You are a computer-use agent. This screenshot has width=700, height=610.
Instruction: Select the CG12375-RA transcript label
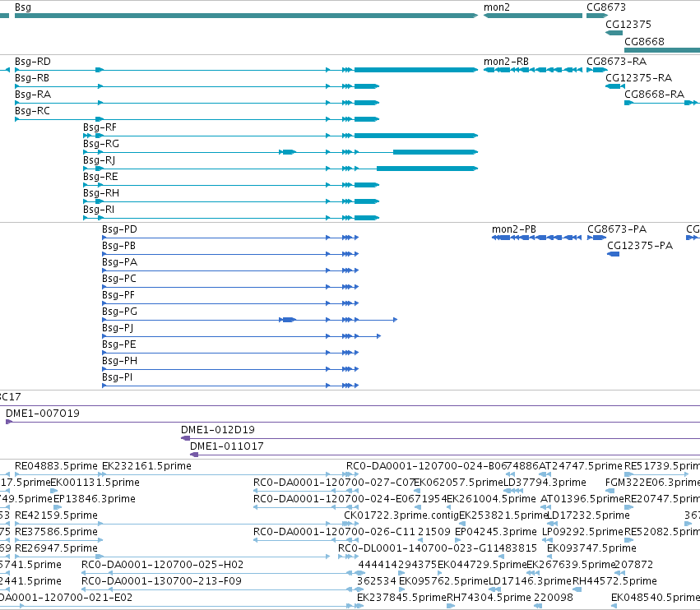638,78
